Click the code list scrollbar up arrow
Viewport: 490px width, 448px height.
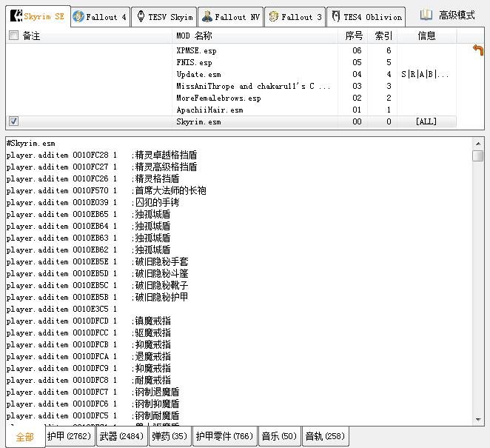pyautogui.click(x=478, y=144)
